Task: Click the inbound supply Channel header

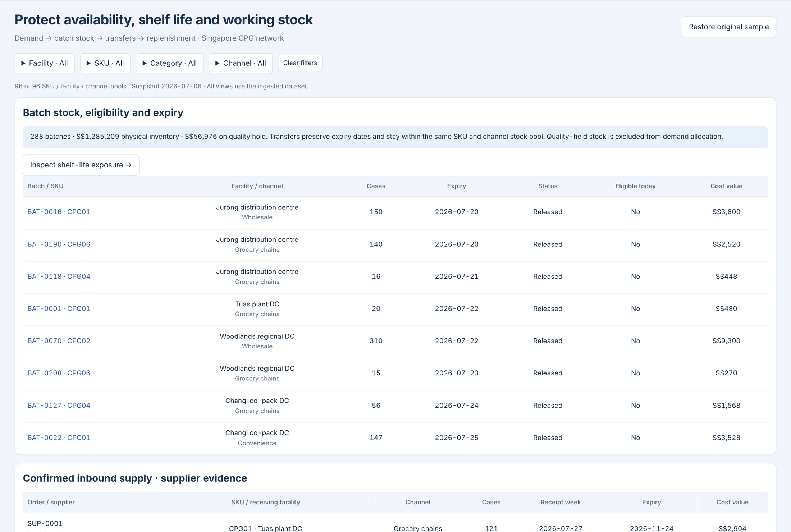Action: click(418, 502)
